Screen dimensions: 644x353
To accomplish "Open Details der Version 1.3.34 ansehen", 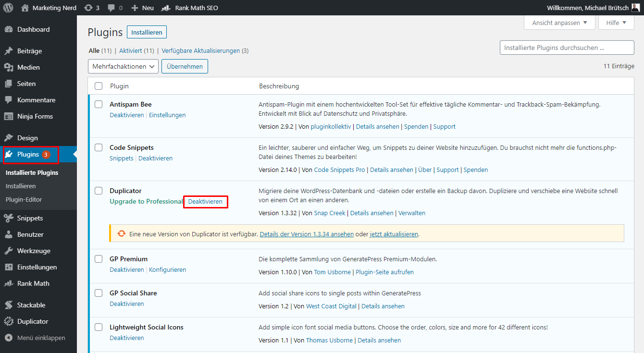I will pyautogui.click(x=307, y=234).
